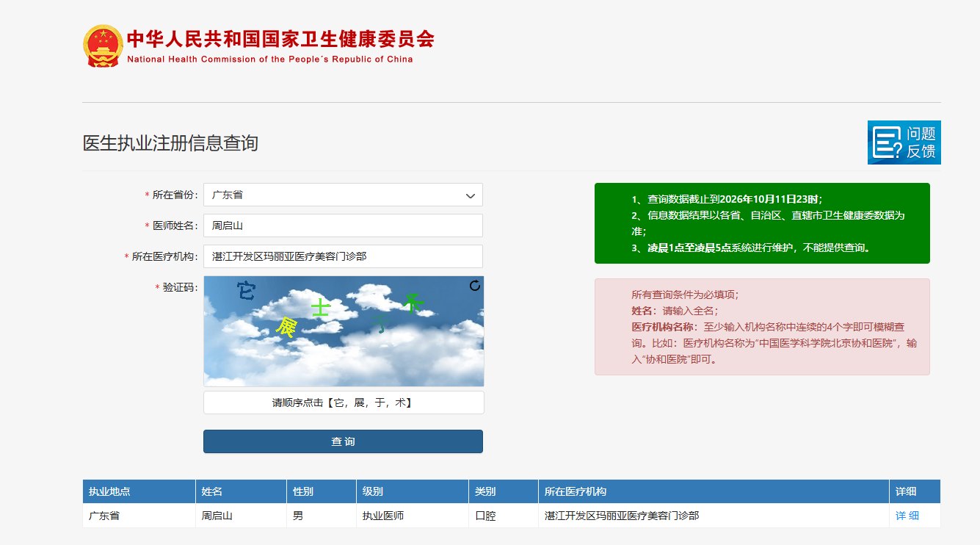Image resolution: width=980 pixels, height=545 pixels.
Task: Click the character 士 in the captcha
Action: [x=320, y=307]
